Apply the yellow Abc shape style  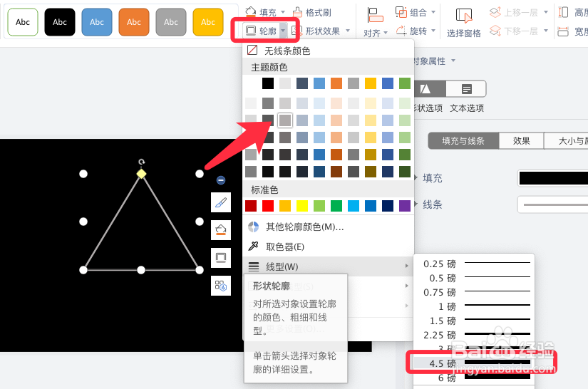pos(208,22)
